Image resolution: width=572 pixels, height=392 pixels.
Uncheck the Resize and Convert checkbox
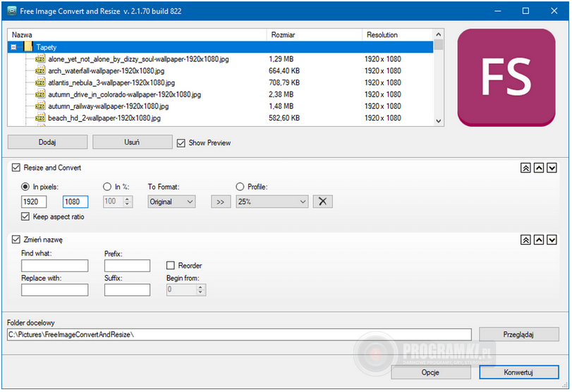16,168
